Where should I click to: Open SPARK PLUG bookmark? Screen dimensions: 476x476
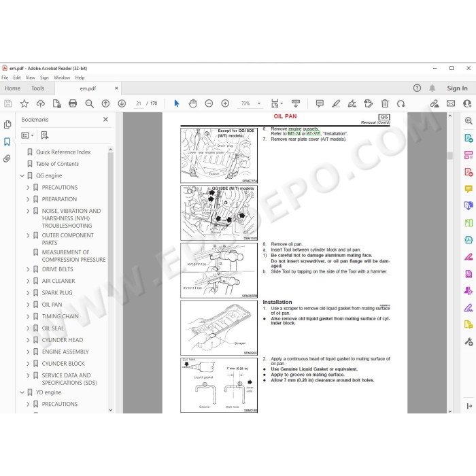(x=57, y=292)
